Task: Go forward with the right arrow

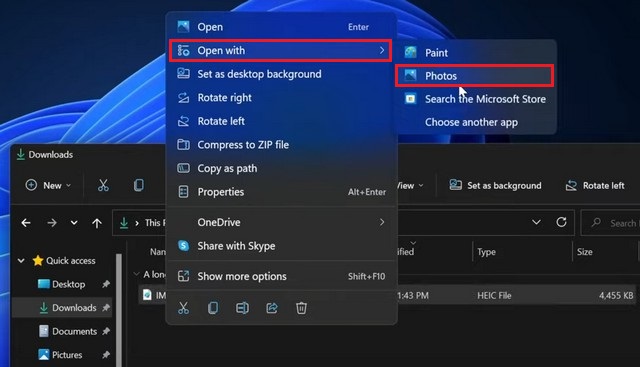Action: click(x=52, y=223)
